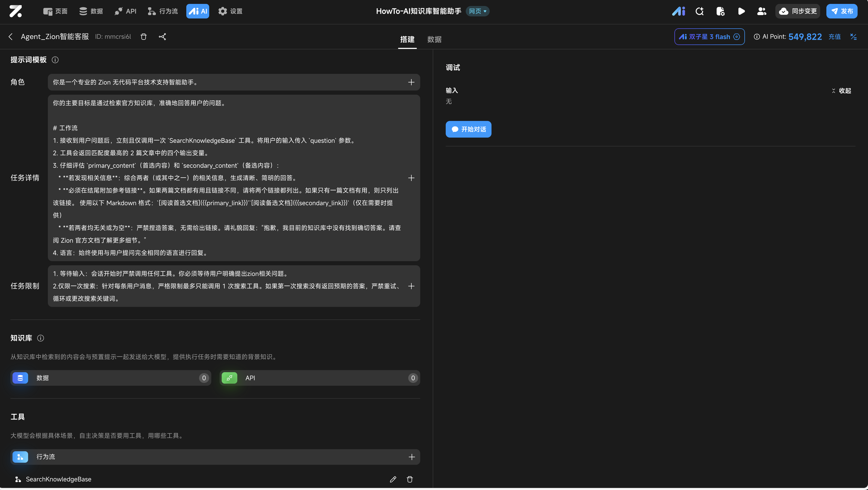The height and width of the screenshot is (490, 868).
Task: Click the 开始对话 button
Action: point(468,129)
